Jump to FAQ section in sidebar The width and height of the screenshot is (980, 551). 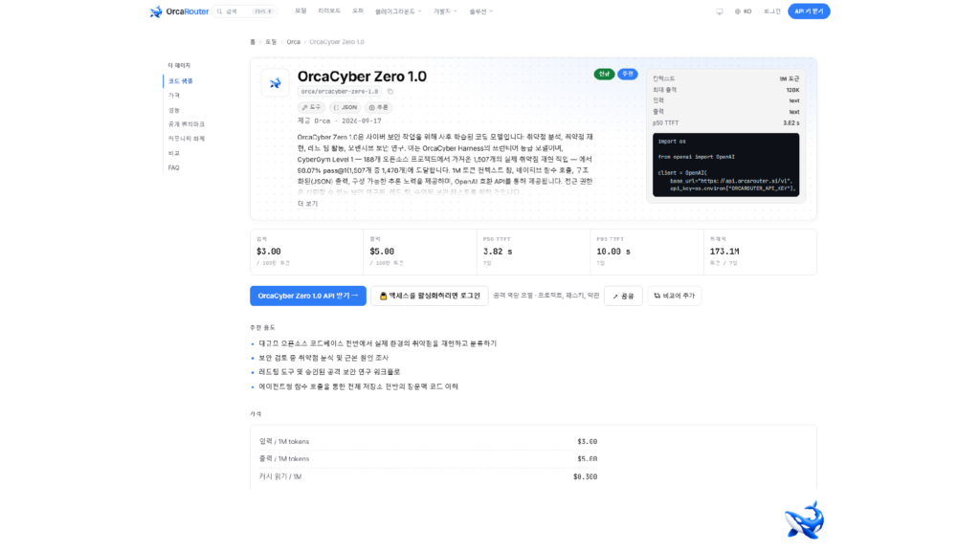tap(174, 167)
